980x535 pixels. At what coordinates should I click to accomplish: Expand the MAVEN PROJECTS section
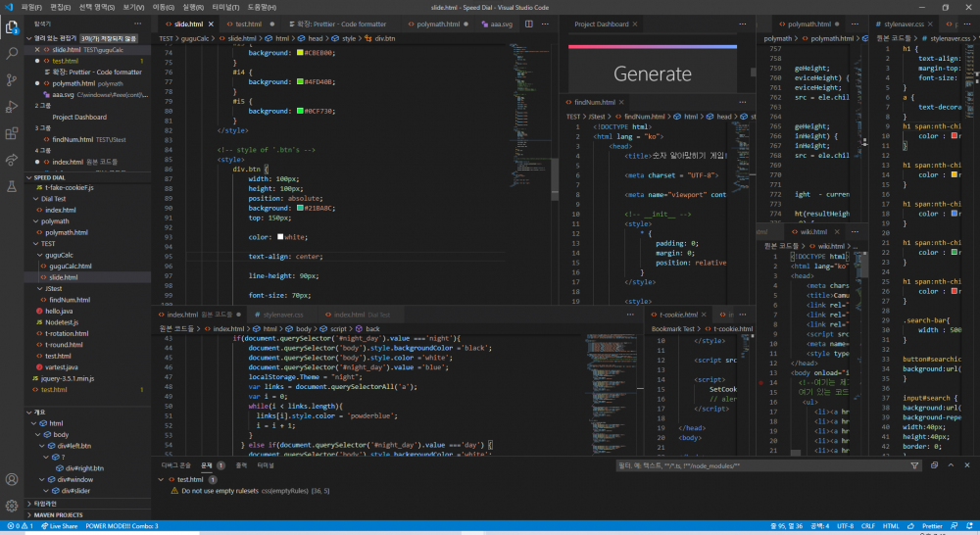(x=28, y=515)
